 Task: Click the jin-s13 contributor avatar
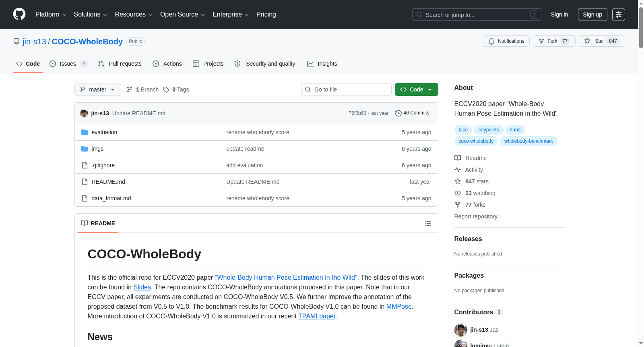pyautogui.click(x=461, y=330)
